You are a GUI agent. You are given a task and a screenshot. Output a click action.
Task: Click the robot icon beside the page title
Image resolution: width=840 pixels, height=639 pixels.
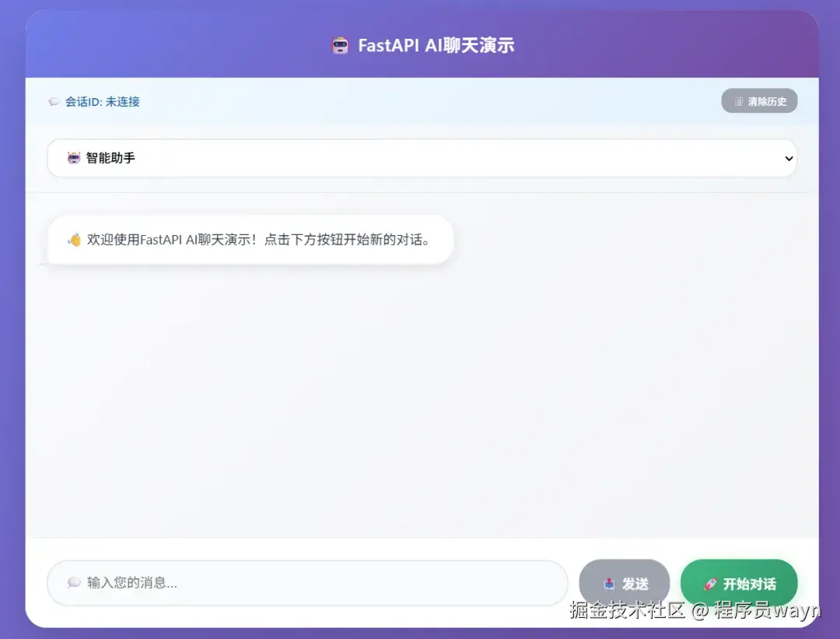(340, 45)
